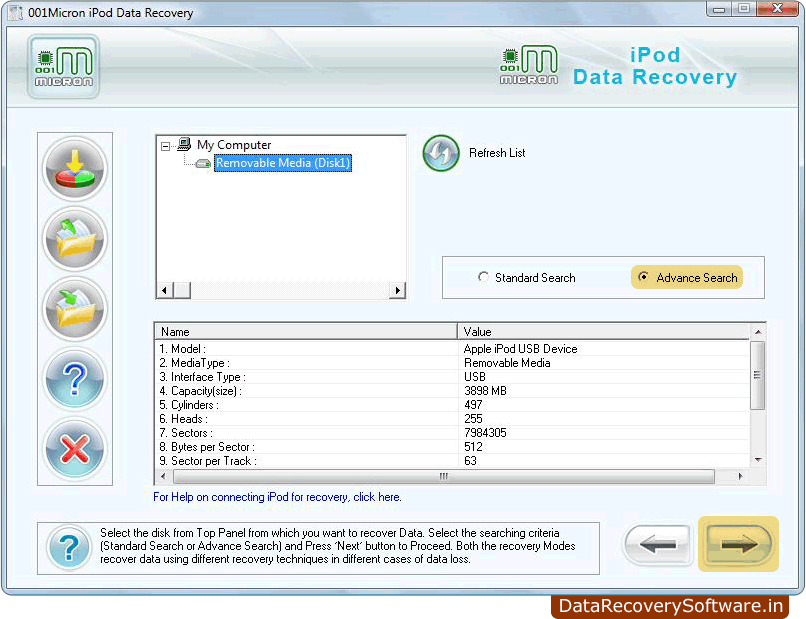Open the iPod connection help link
The height and width of the screenshot is (619, 806).
(x=277, y=497)
